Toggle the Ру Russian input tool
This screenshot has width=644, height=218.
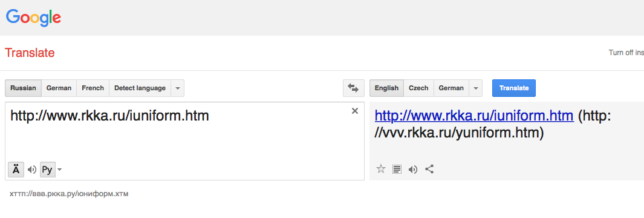click(x=48, y=170)
